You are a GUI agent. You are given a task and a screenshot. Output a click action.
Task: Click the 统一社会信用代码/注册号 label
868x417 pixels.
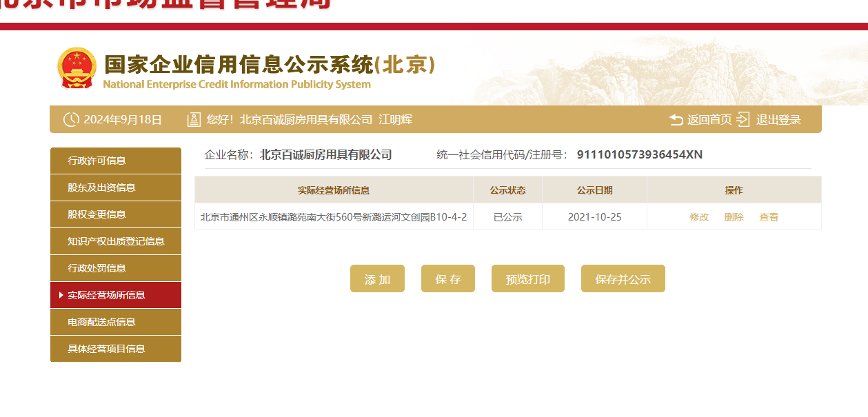[503, 154]
